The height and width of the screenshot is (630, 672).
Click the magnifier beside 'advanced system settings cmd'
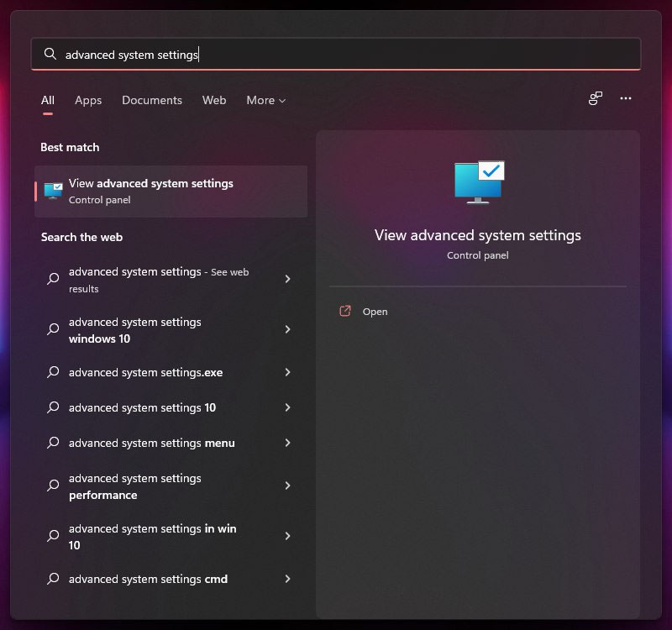pos(52,579)
